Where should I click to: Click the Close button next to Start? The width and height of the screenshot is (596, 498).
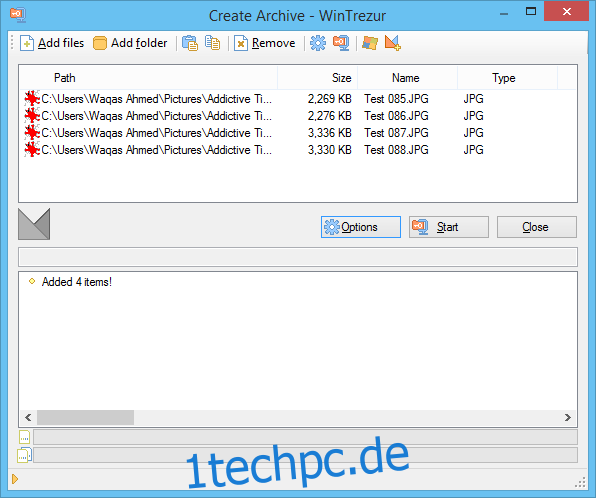point(537,227)
